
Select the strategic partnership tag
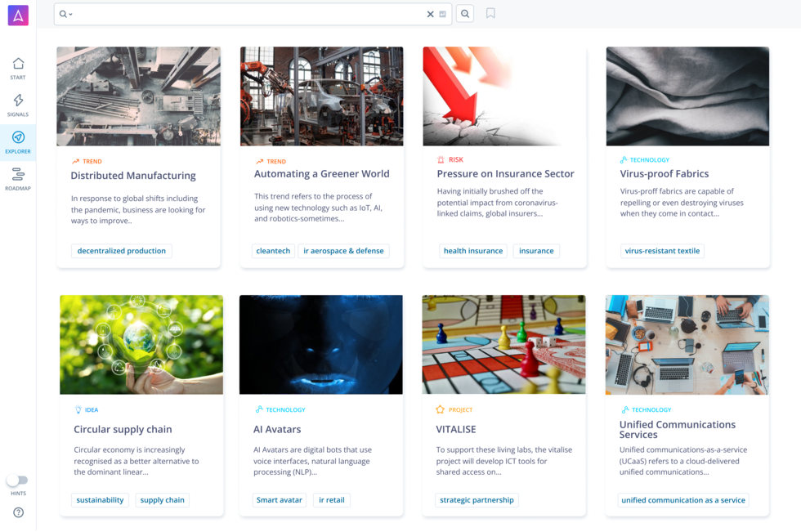click(477, 500)
